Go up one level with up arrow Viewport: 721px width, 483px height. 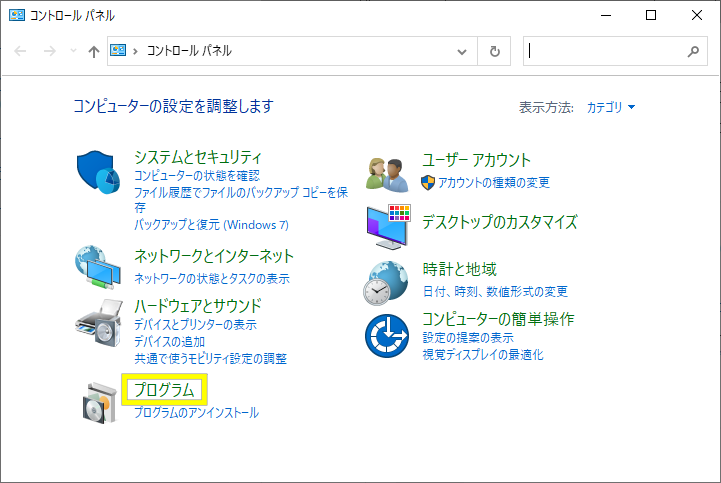(94, 51)
